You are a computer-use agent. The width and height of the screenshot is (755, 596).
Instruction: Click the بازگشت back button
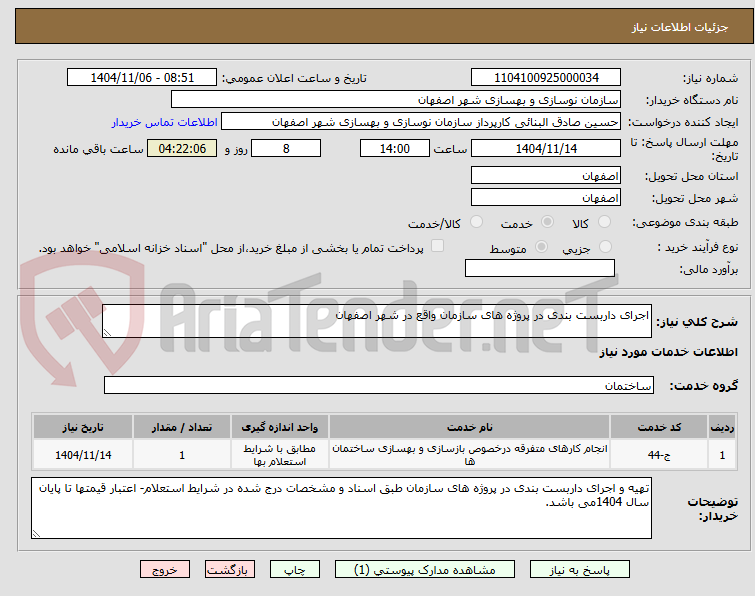(x=230, y=570)
